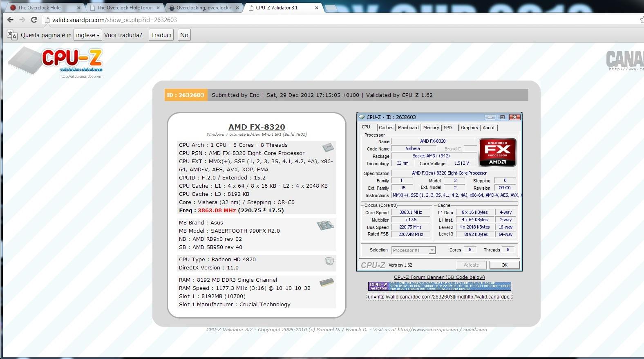Image resolution: width=644 pixels, height=359 pixels.
Task: Click the Rated FSB 2207.48 MHz field
Action: tap(411, 235)
